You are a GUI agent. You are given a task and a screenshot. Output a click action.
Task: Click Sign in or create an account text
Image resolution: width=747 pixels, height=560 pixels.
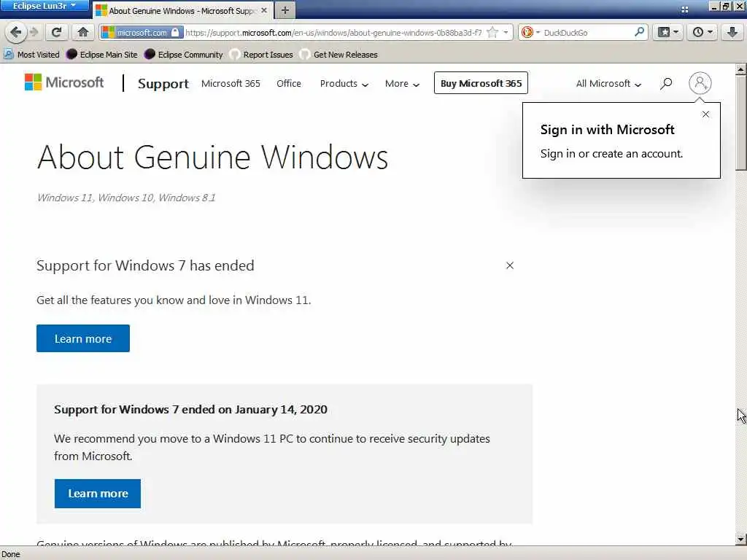point(611,153)
